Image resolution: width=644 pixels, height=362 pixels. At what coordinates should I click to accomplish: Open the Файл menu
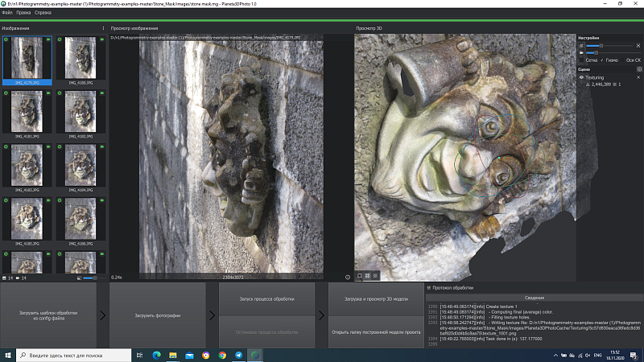(7, 13)
